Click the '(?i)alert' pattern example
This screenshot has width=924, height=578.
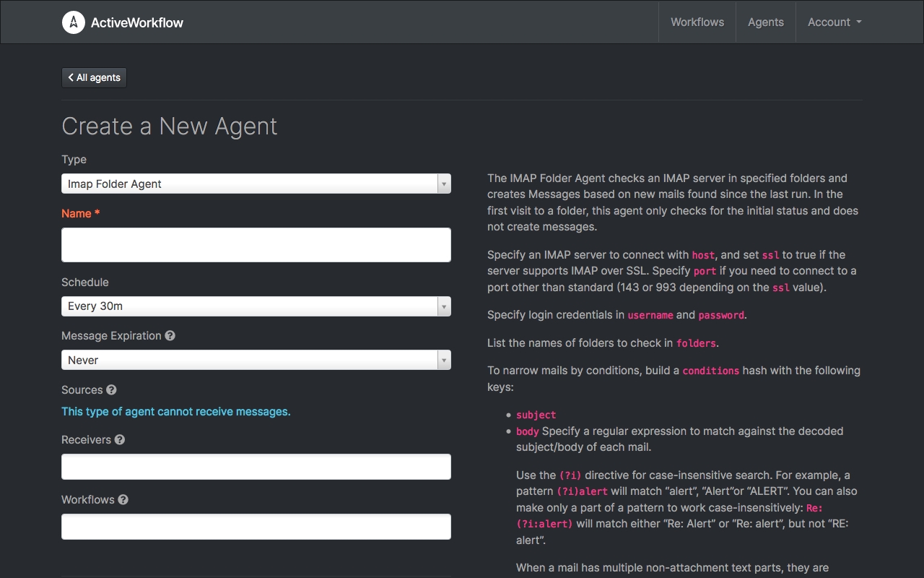[582, 491]
